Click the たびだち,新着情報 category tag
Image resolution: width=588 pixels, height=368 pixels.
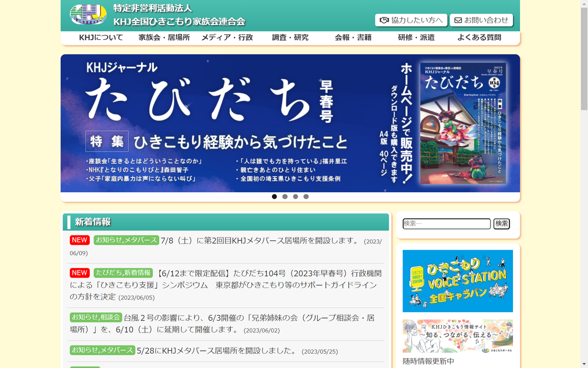(123, 273)
